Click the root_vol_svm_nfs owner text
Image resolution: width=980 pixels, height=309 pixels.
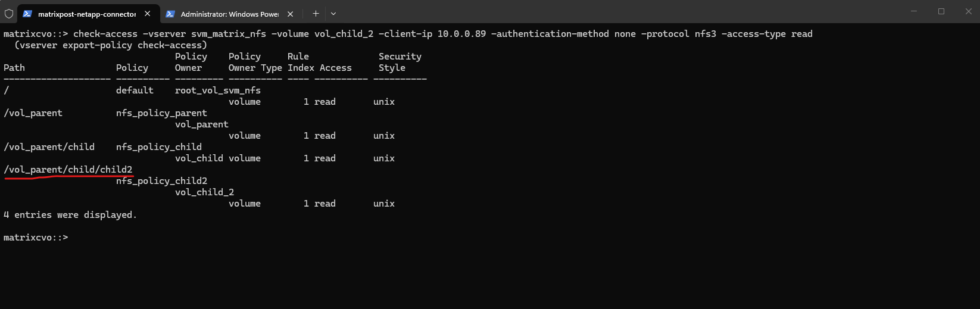217,90
